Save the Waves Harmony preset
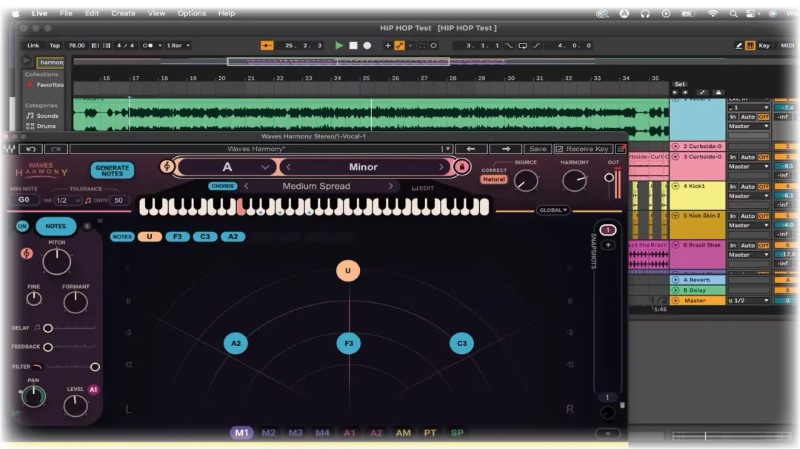The height and width of the screenshot is (449, 800). click(x=537, y=149)
